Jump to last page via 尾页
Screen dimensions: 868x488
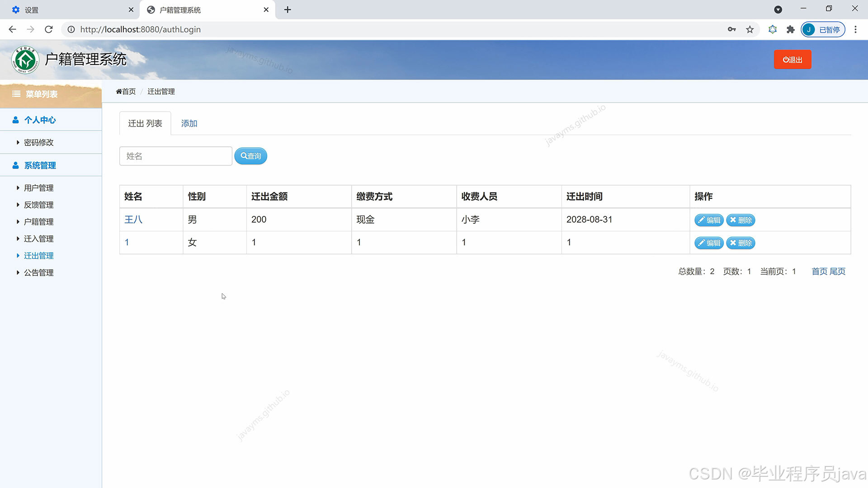point(837,271)
